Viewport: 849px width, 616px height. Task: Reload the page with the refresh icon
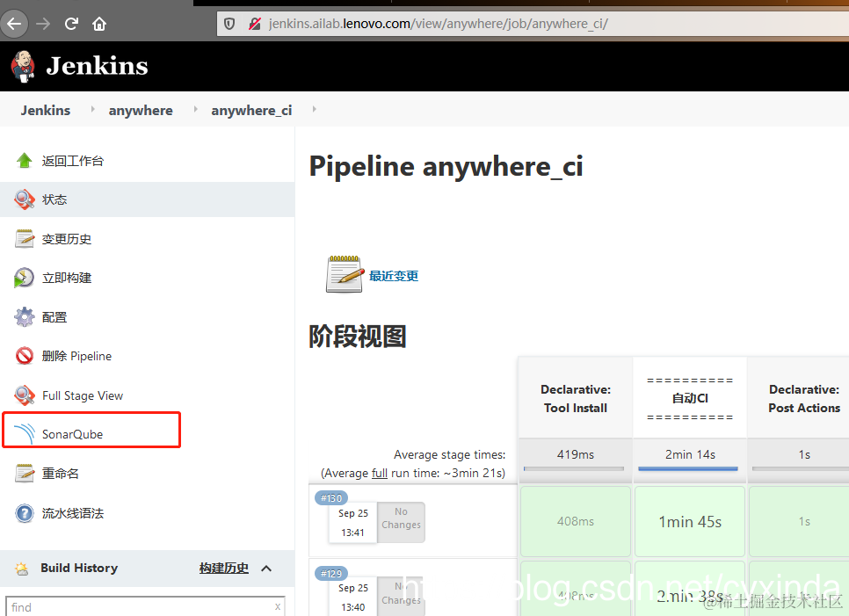[71, 24]
